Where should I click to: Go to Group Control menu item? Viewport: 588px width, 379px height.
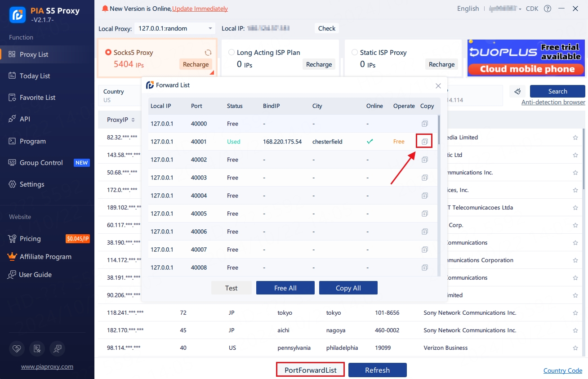pyautogui.click(x=41, y=163)
